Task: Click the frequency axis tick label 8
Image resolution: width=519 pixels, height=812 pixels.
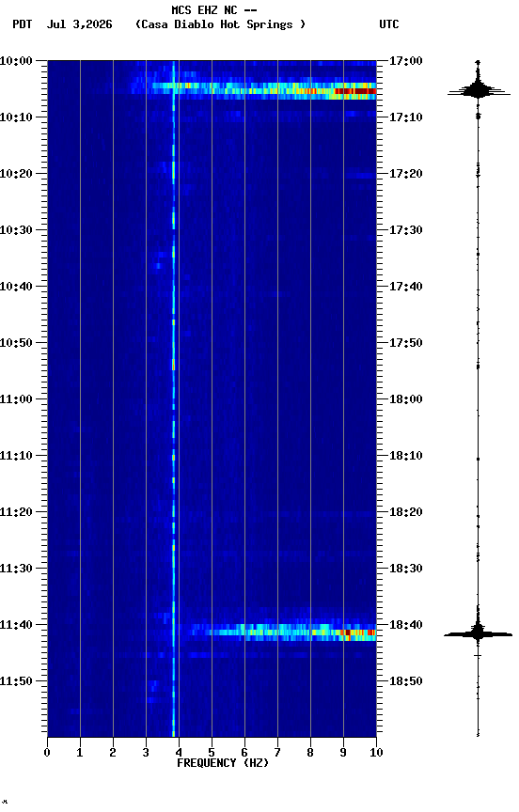Action: point(310,753)
